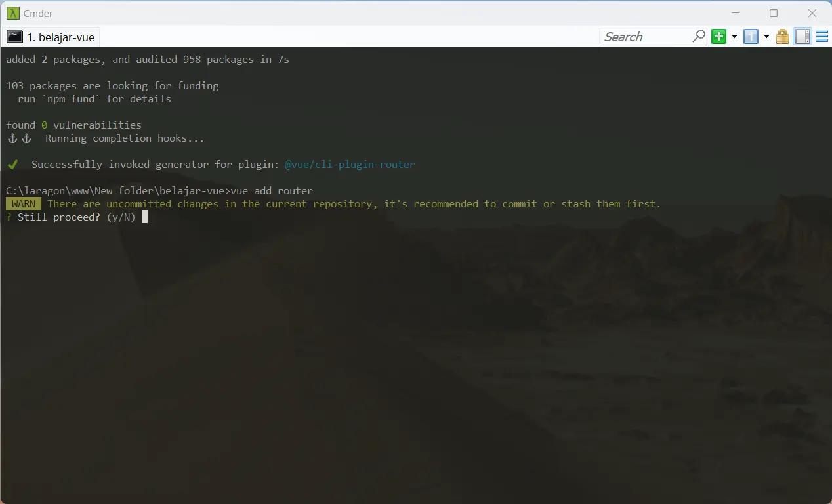Select the belajar-vue console tab
832x504 pixels.
pos(52,37)
